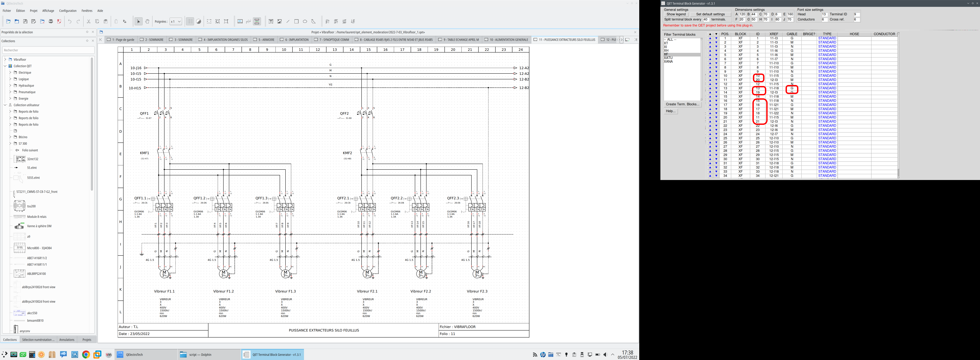The image size is (980, 360).
Task: Click the copy icon in the toolbar
Action: [x=97, y=21]
